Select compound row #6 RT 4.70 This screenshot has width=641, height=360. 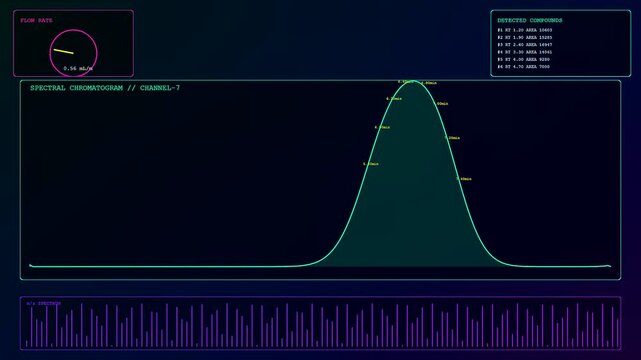pos(523,67)
